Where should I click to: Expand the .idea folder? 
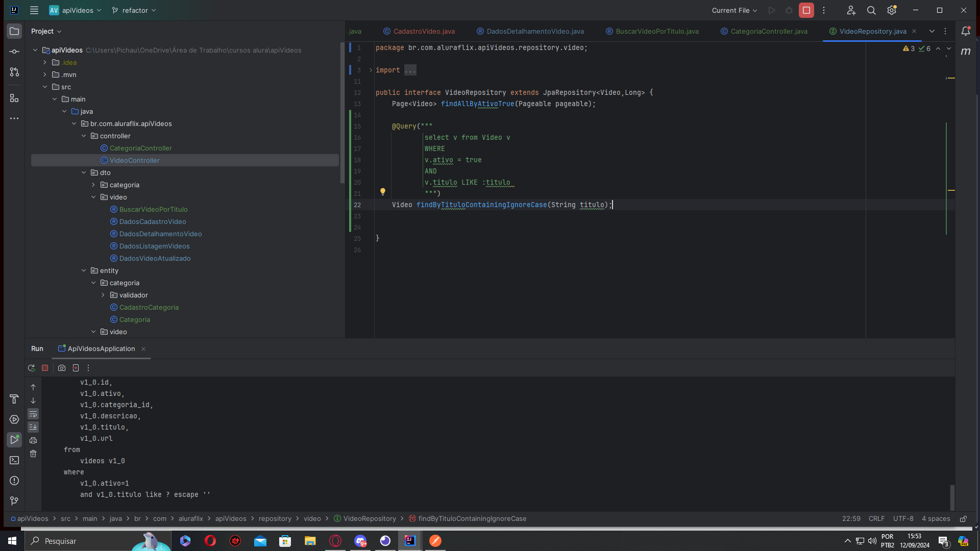45,62
